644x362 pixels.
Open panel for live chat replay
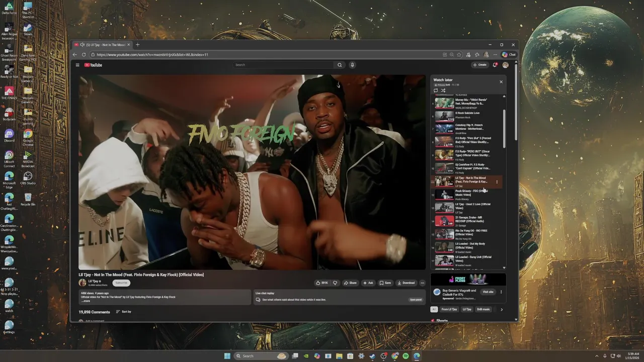[416, 300]
